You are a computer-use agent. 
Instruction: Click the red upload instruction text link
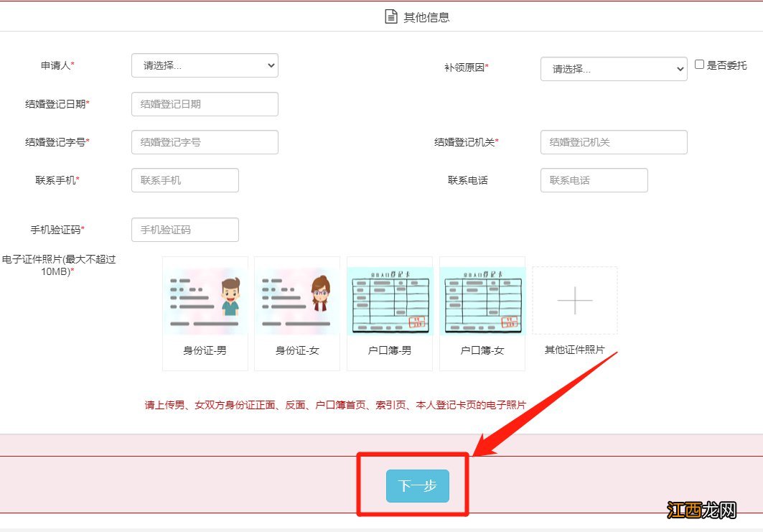pos(338,405)
